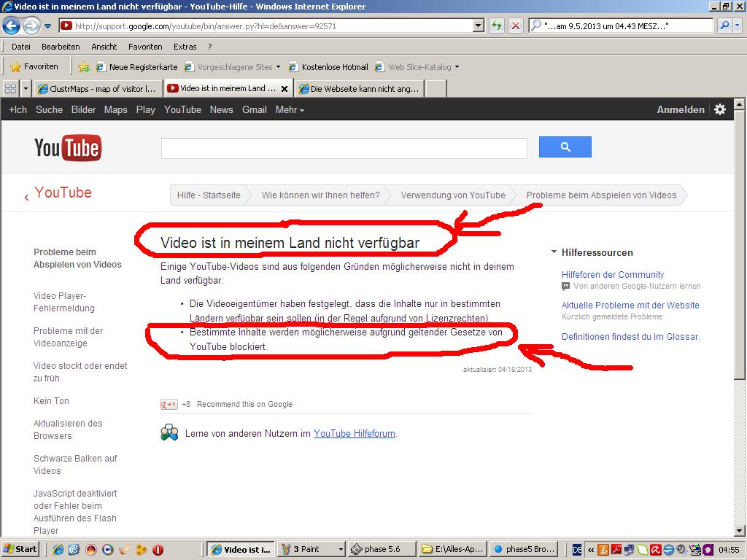Click the YouTube help search field

pyautogui.click(x=344, y=148)
